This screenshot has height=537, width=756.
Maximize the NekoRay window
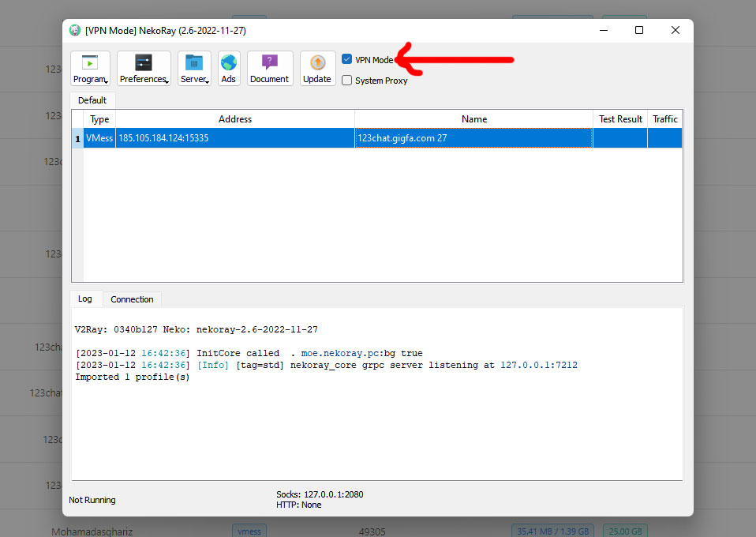click(x=639, y=30)
